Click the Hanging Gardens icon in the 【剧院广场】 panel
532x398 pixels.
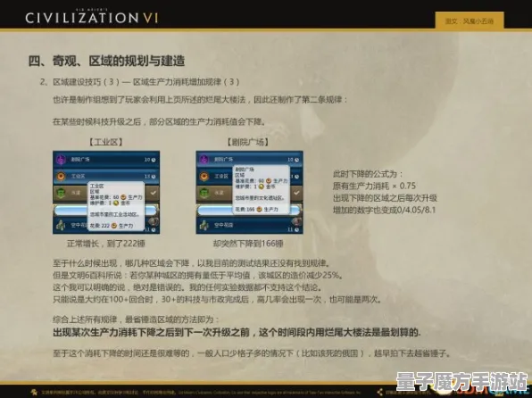pos(204,225)
